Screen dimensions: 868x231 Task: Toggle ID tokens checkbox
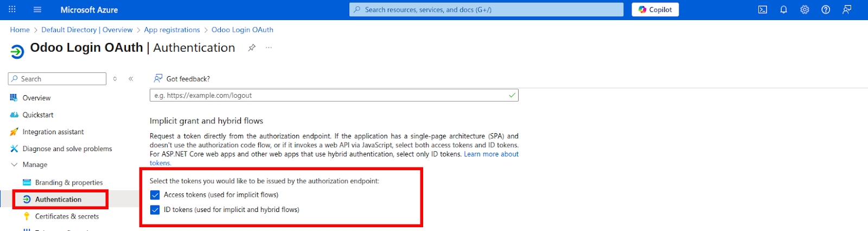pos(155,210)
